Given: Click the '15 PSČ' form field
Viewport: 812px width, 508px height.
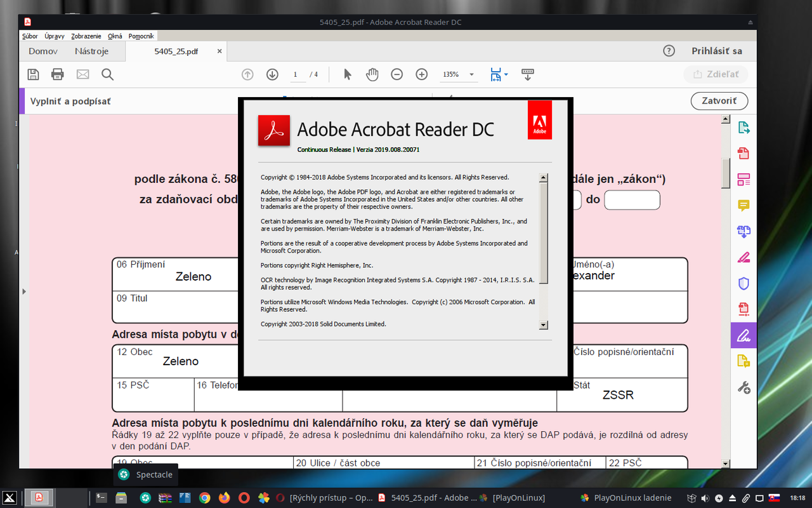Looking at the screenshot, I should pyautogui.click(x=154, y=394).
